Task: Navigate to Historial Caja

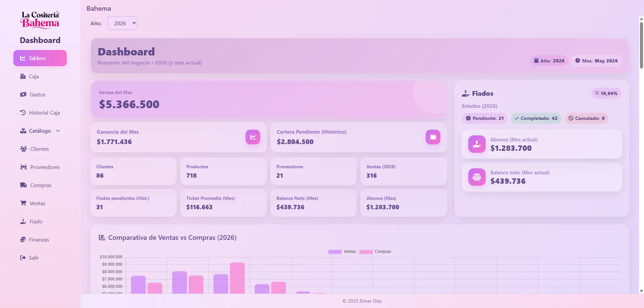Action: tap(40, 113)
